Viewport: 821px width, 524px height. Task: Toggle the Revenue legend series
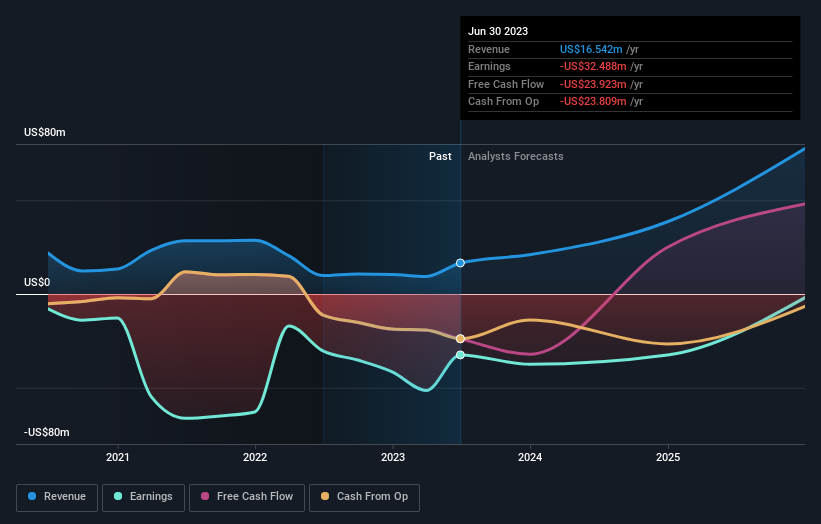tap(57, 497)
